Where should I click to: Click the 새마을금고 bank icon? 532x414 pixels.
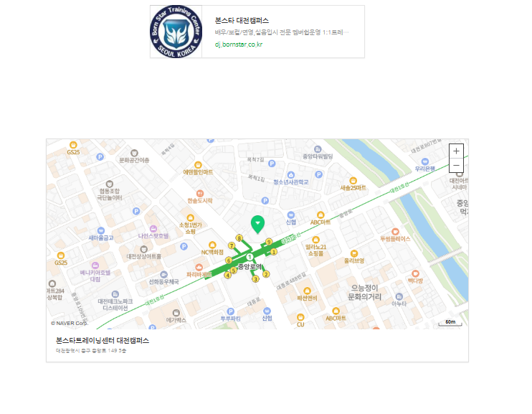[101, 230]
